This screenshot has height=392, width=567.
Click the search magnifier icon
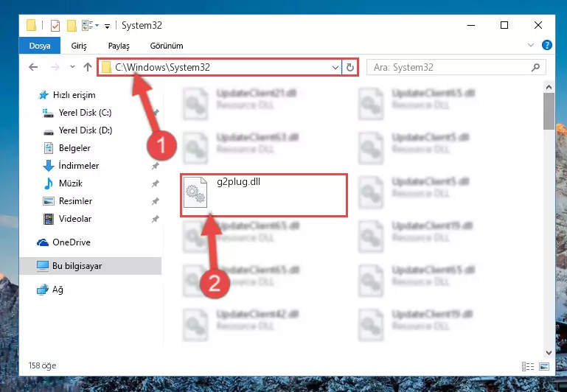point(535,68)
